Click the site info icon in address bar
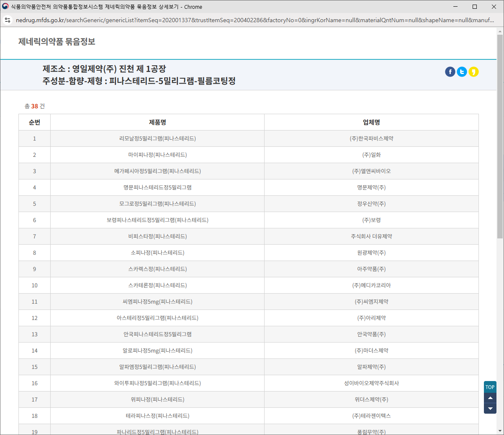The width and height of the screenshot is (504, 435). coord(8,20)
